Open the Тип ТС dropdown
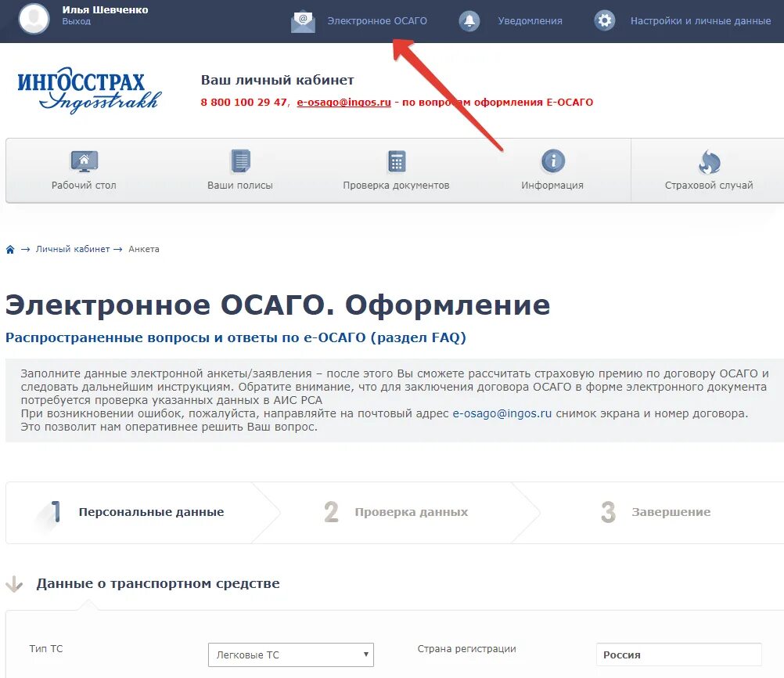The image size is (784, 678). tap(291, 655)
